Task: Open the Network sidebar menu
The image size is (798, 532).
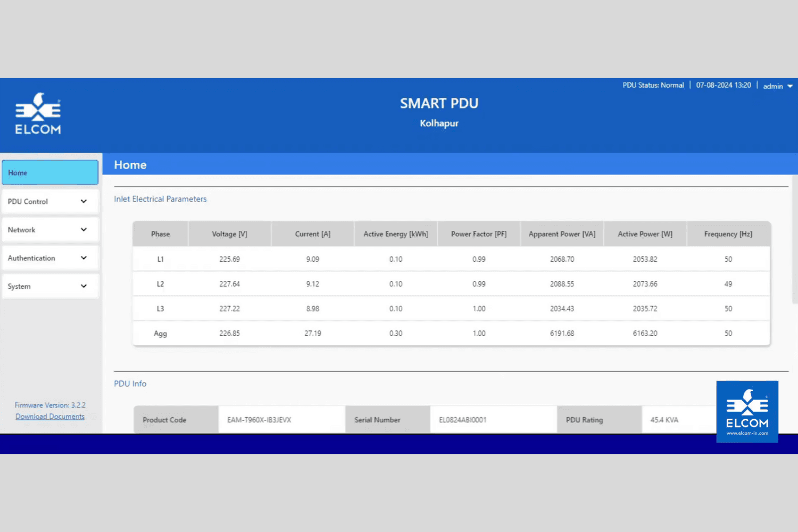Action: (22, 230)
